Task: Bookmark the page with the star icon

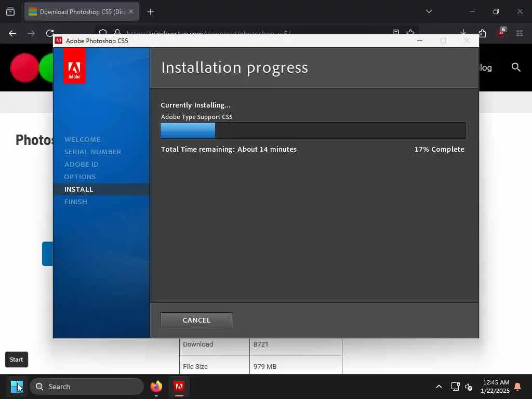Action: [x=410, y=33]
